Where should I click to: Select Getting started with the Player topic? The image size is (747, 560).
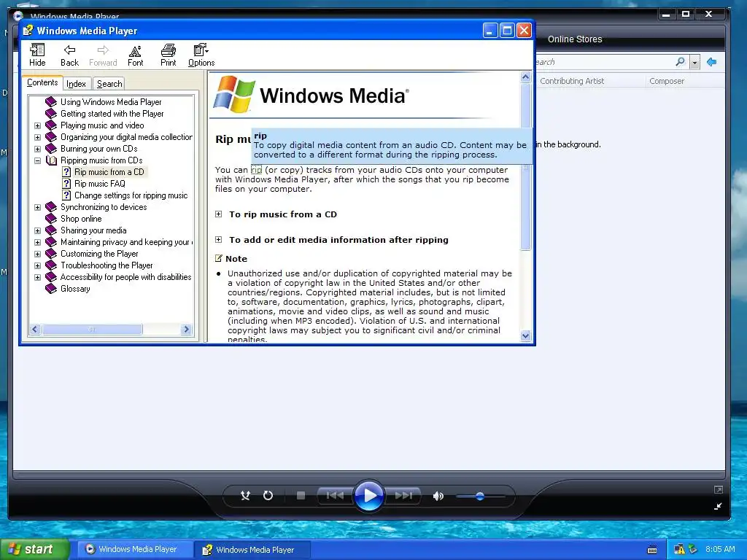click(112, 114)
